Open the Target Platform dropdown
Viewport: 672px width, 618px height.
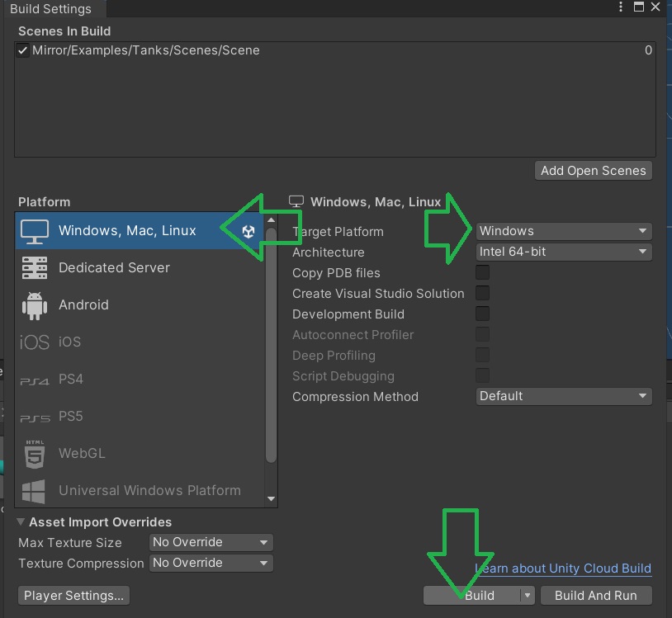[x=564, y=231]
